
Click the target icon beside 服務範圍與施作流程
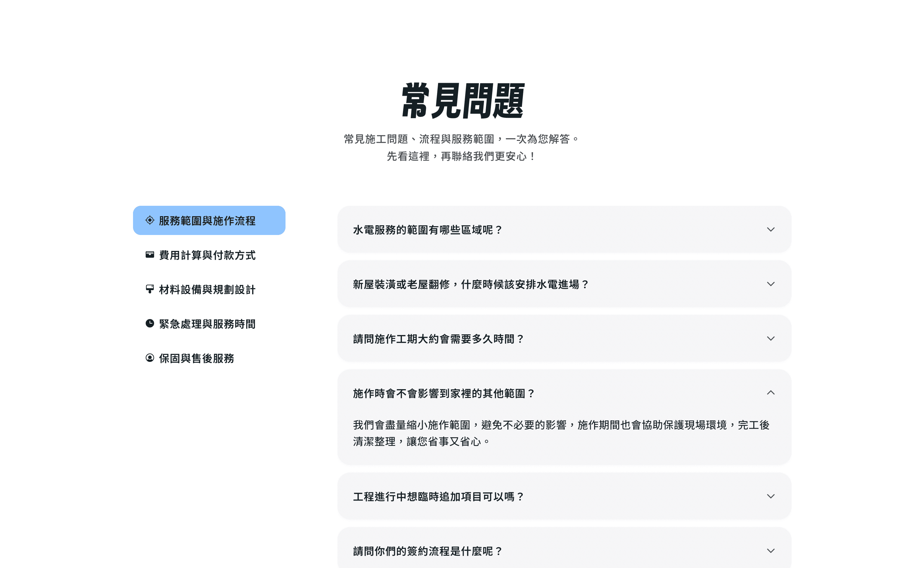click(x=150, y=220)
